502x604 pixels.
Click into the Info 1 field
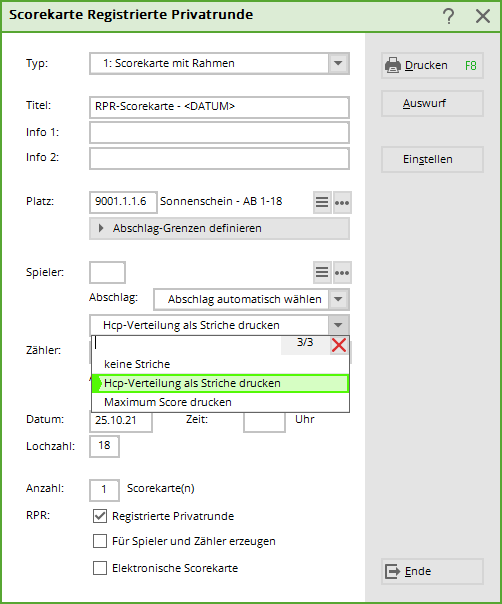(x=220, y=133)
